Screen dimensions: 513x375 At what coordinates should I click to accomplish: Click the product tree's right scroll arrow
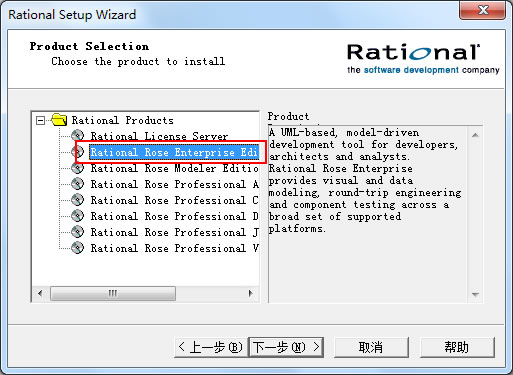coord(251,293)
